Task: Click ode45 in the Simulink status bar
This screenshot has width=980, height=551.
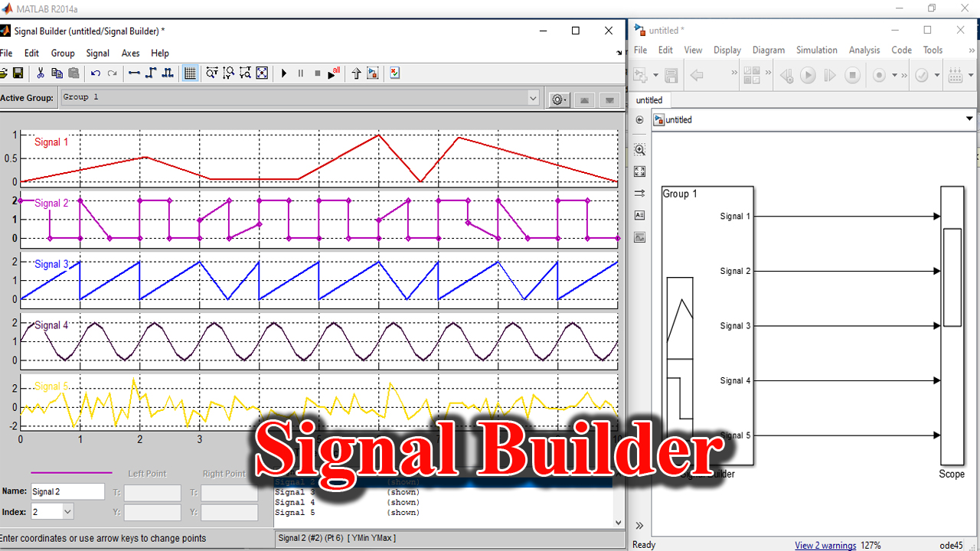Action: click(x=953, y=545)
